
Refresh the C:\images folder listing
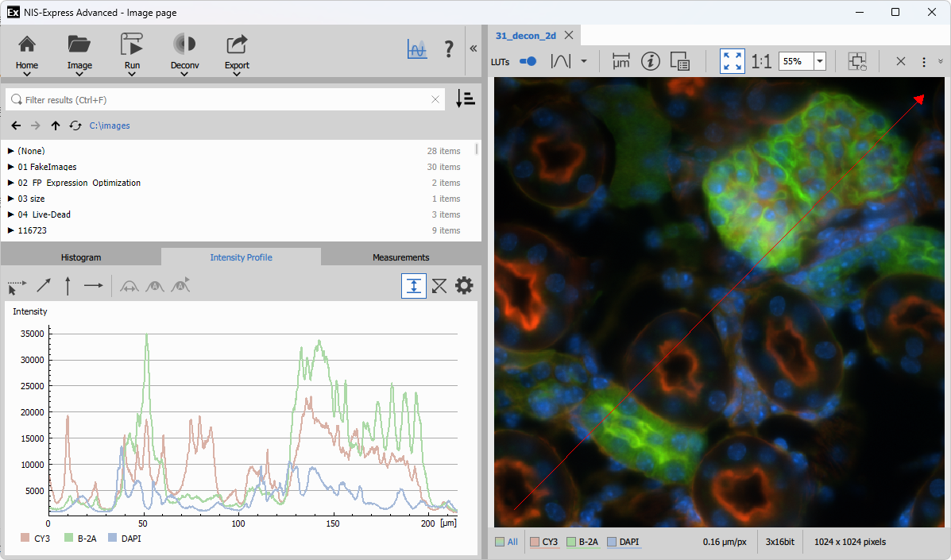(x=75, y=126)
